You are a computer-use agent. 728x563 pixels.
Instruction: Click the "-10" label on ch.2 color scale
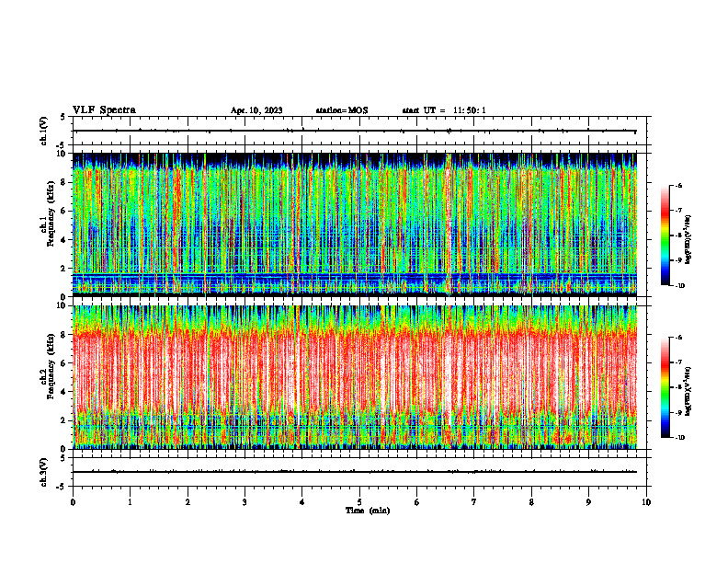[x=680, y=438]
